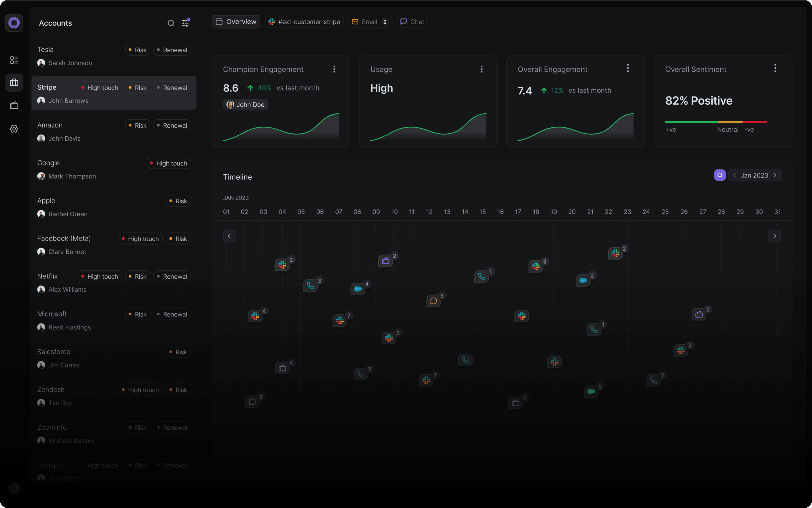Click the user avatar at the sidebar bottom
The height and width of the screenshot is (508, 812).
tap(14, 488)
